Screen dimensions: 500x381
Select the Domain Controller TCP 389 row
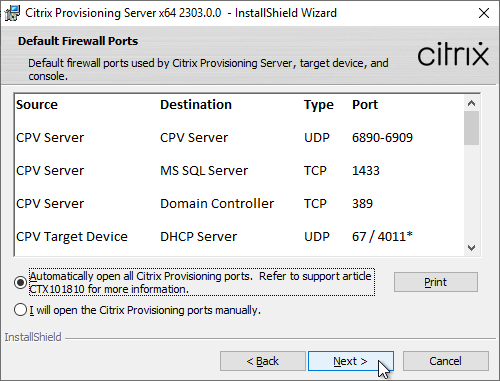[x=239, y=203]
